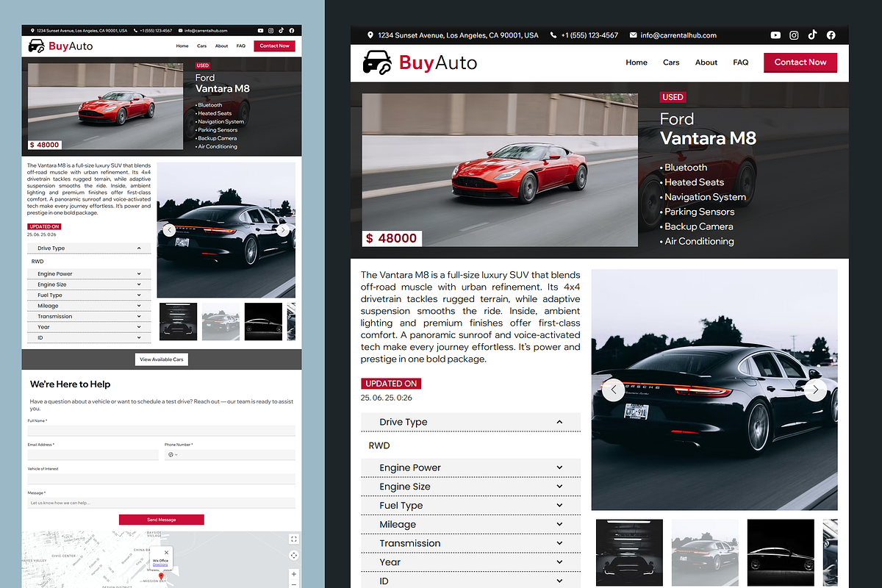This screenshot has width=882, height=588.
Task: Zoom in on the map with plus
Action: coord(293,574)
